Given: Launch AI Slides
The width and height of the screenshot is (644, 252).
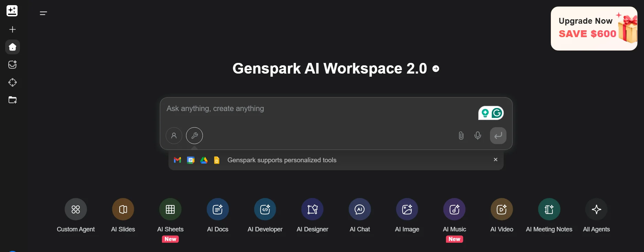Looking at the screenshot, I should pyautogui.click(x=123, y=216).
